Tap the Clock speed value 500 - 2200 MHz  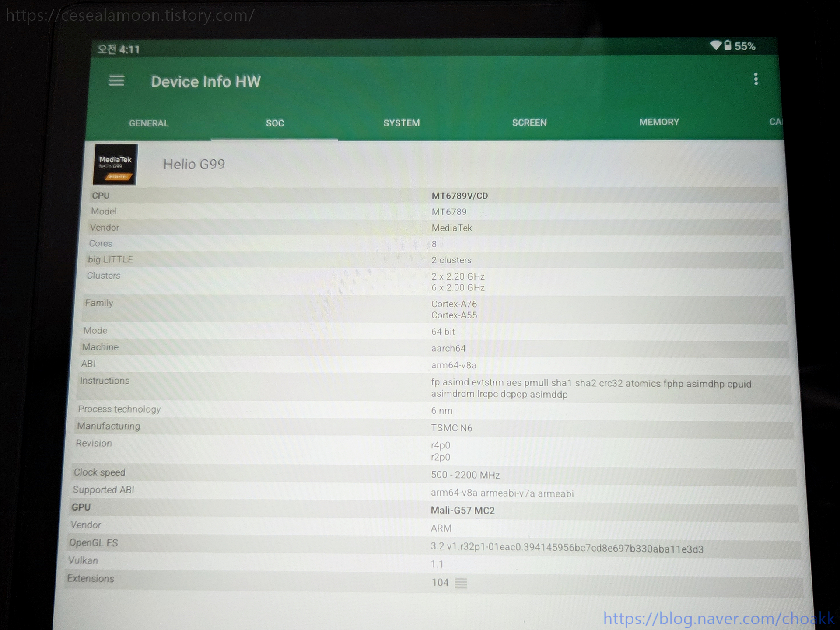click(465, 475)
